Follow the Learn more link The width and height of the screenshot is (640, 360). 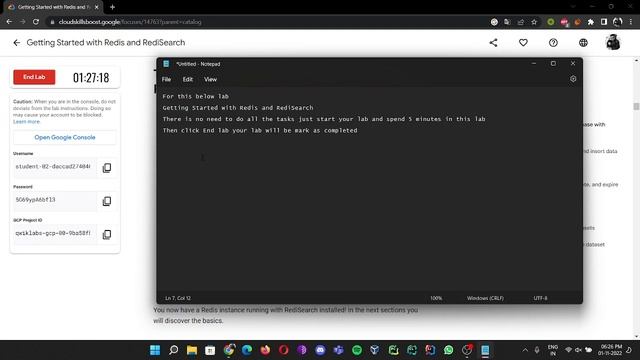[x=27, y=122]
